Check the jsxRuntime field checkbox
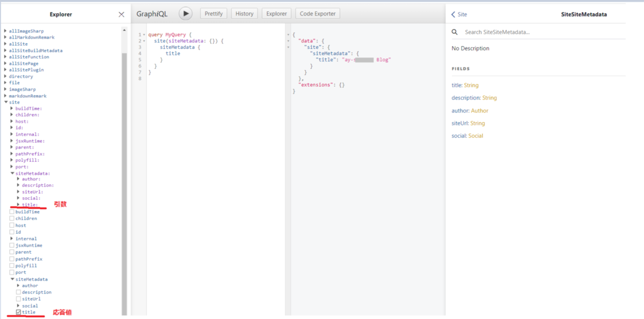Viewport: 644px width, 319px height. click(12, 246)
